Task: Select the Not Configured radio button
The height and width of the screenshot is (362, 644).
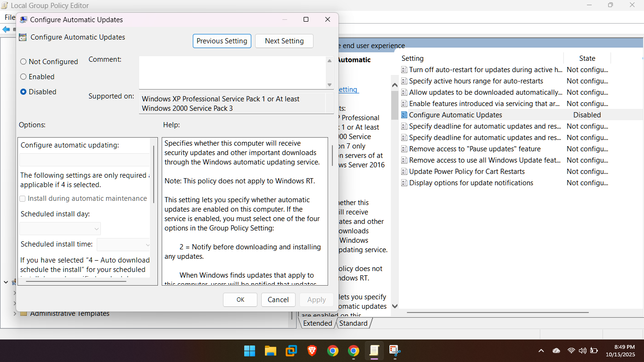Action: coord(24,62)
